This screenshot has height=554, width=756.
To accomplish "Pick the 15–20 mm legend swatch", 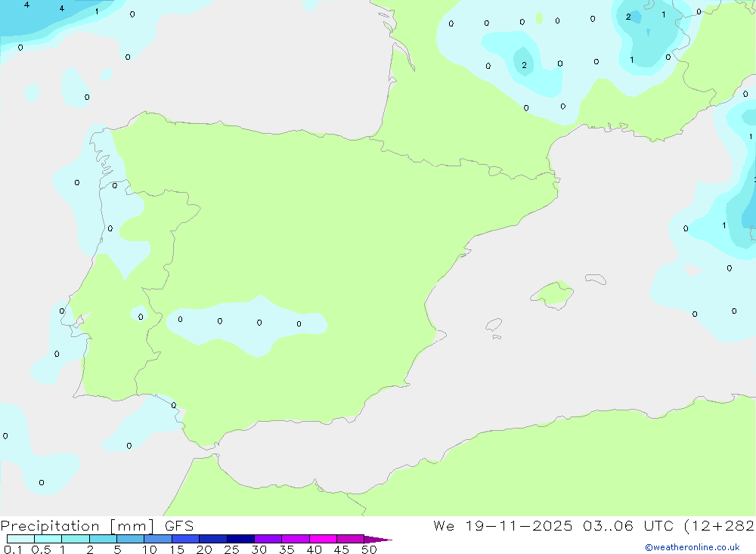I will click(185, 539).
